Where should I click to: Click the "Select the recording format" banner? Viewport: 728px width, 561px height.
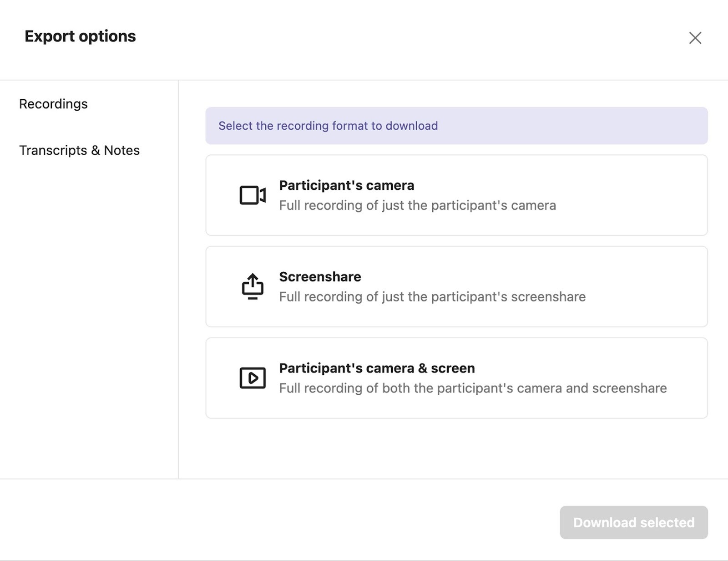(456, 126)
